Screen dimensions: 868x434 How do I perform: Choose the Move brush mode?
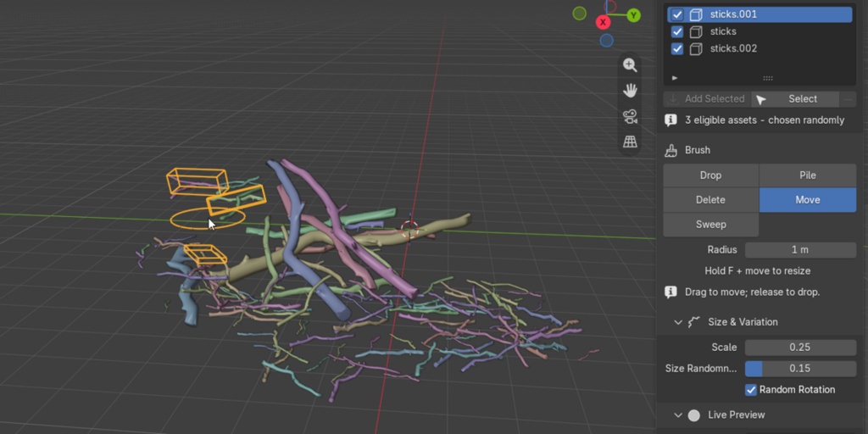click(808, 200)
